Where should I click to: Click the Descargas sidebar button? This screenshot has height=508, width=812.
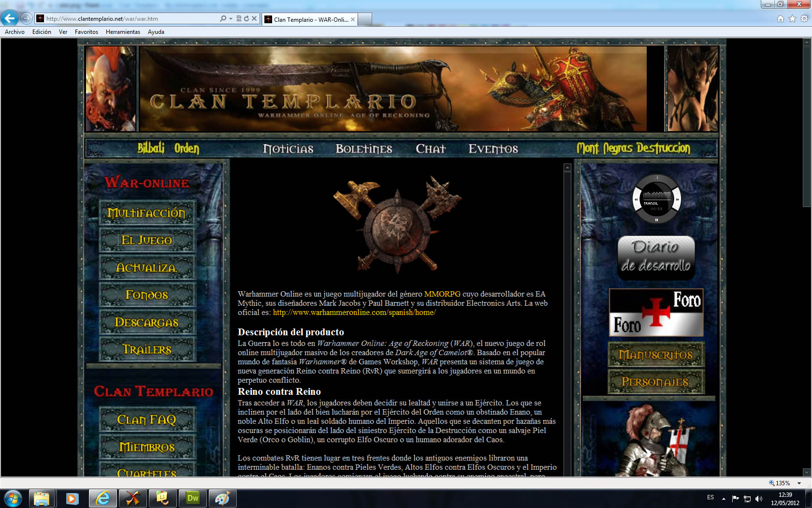pos(147,322)
